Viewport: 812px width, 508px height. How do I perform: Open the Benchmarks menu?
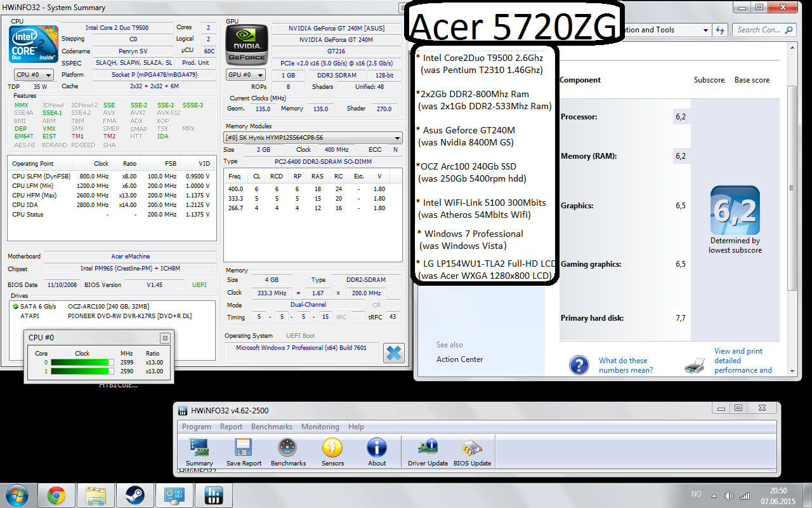coord(272,427)
